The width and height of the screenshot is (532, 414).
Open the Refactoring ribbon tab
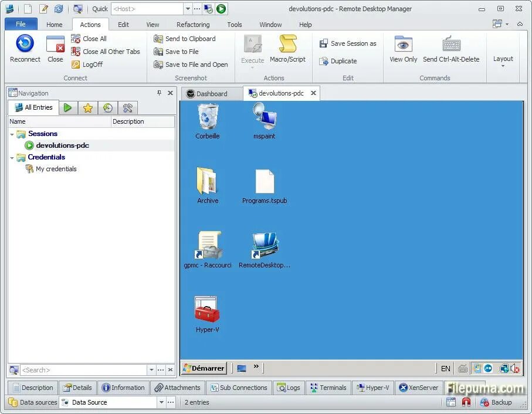point(193,25)
